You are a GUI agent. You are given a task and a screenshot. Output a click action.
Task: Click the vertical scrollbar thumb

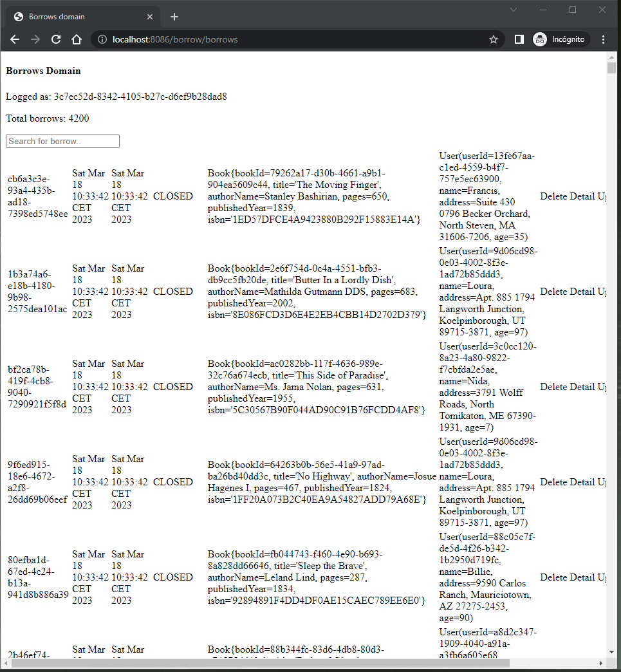click(x=611, y=68)
